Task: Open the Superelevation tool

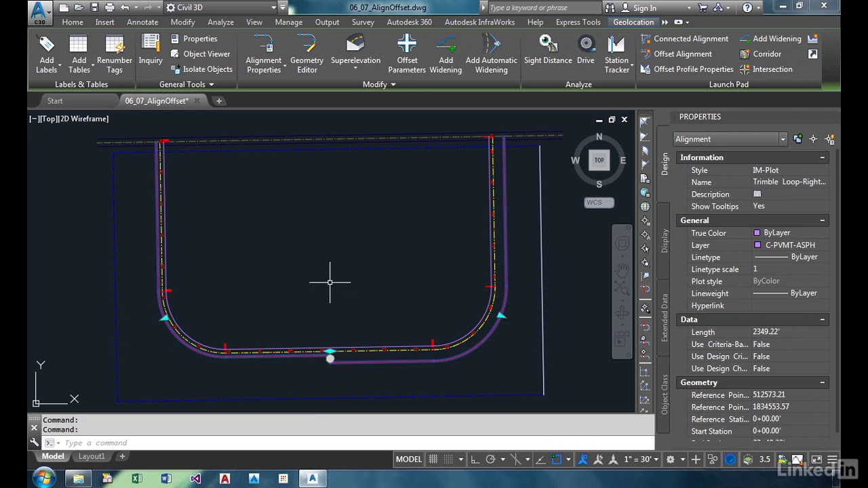Action: pos(355,51)
